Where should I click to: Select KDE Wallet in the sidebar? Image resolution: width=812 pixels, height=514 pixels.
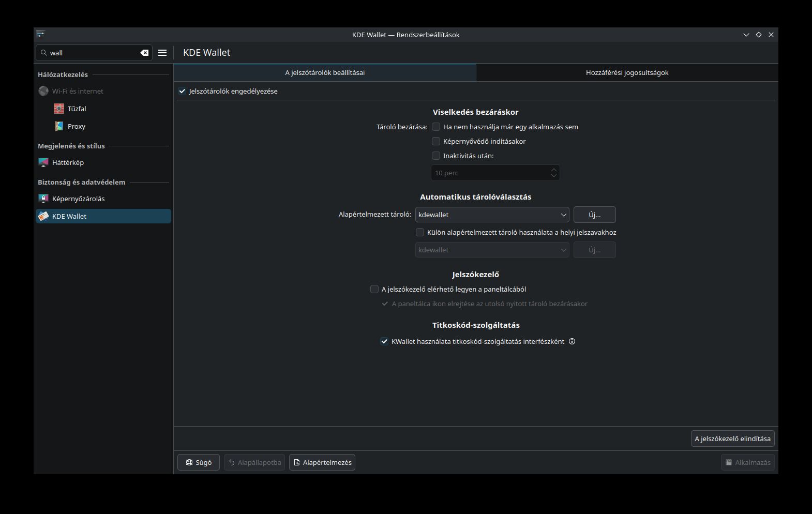(x=103, y=216)
